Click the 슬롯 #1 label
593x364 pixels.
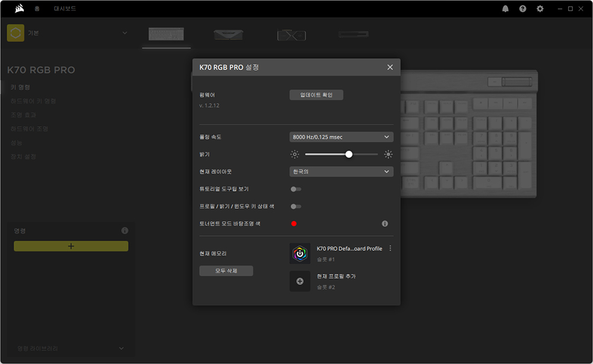tap(326, 260)
